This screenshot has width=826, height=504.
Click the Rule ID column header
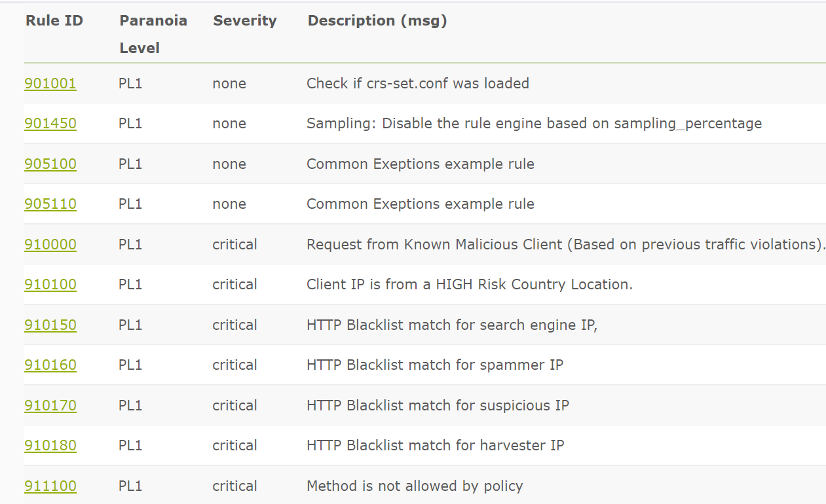(54, 21)
